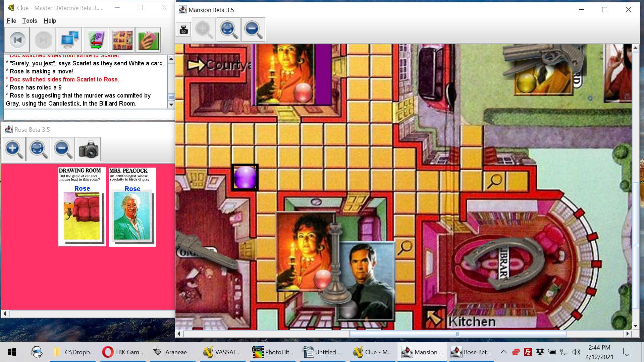
Task: Click the skip-to-start playback button in Clue window
Action: [17, 40]
